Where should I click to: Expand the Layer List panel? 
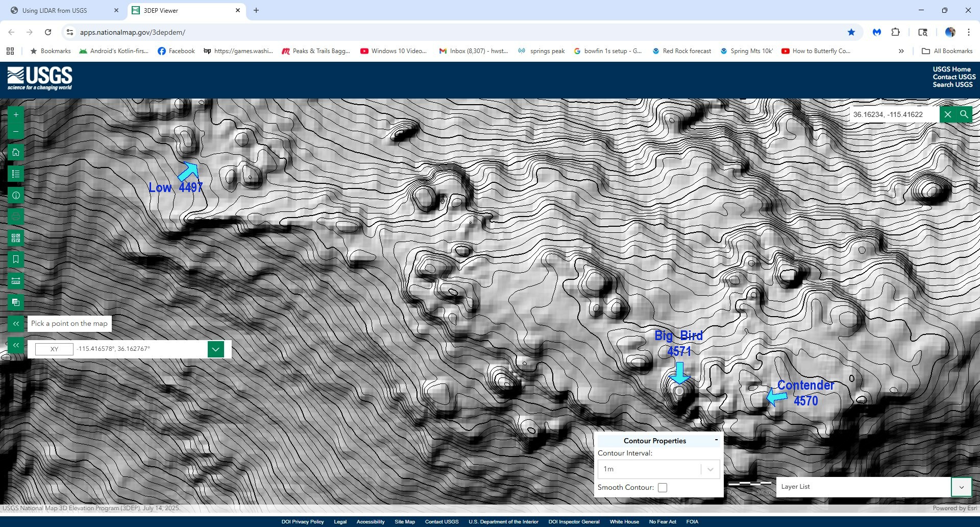click(x=962, y=487)
